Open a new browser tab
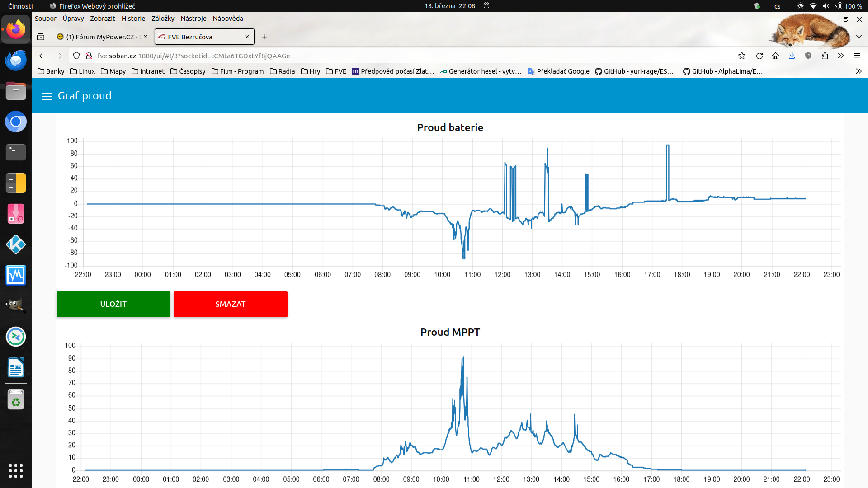 pos(264,37)
